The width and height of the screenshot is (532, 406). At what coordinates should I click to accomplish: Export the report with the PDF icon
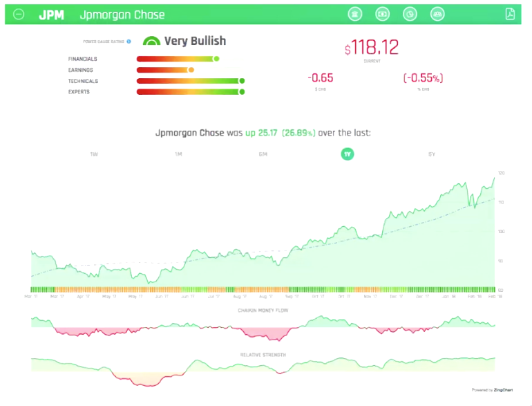510,15
